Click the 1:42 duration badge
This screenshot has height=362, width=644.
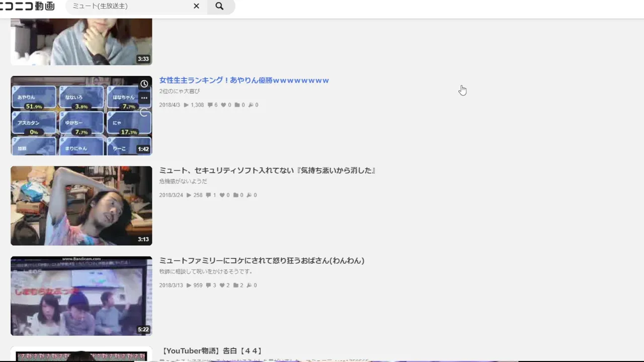click(x=143, y=149)
